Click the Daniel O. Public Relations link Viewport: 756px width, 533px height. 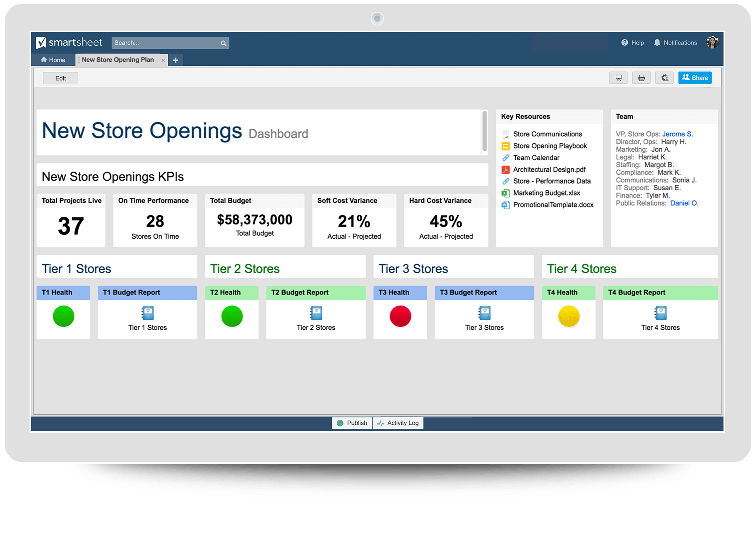click(684, 203)
